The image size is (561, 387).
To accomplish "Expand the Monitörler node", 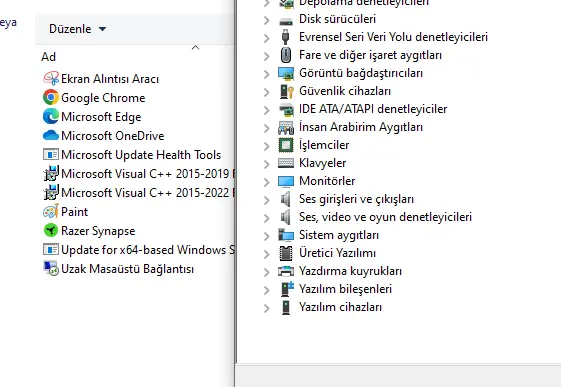I will click(x=267, y=182).
